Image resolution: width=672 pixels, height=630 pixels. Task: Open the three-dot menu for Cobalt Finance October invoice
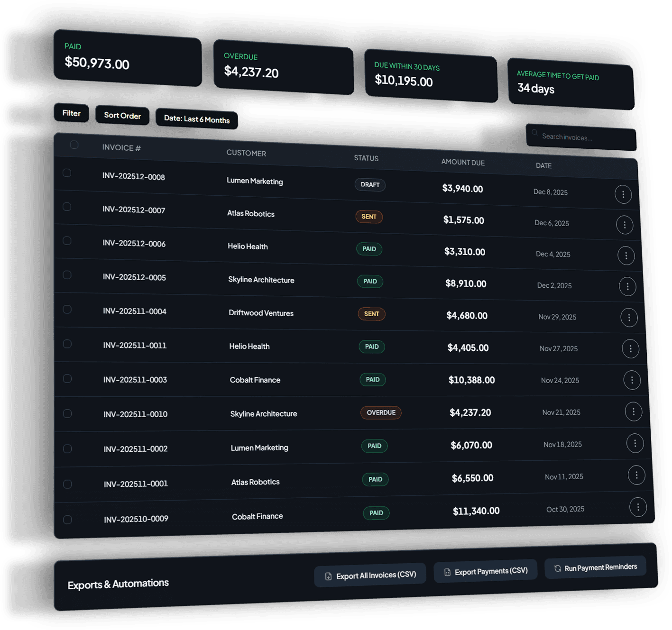coord(638,507)
